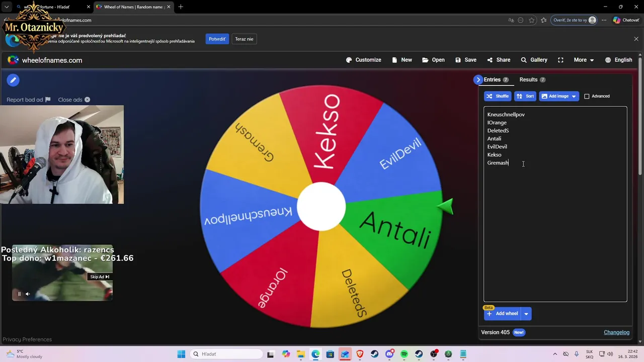Collapse the entries panel arrow

pos(478,79)
